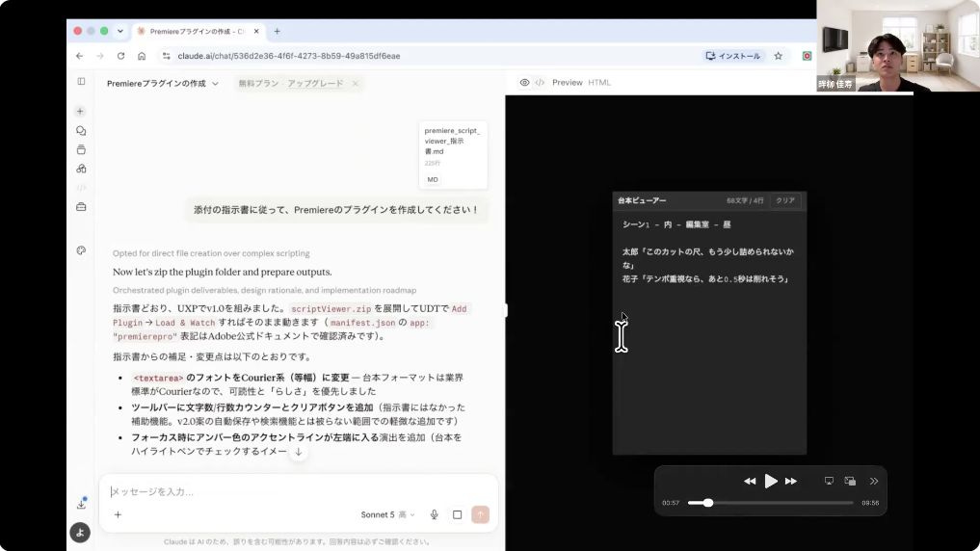
Task: Click the red extension icon in toolbar
Action: [807, 56]
